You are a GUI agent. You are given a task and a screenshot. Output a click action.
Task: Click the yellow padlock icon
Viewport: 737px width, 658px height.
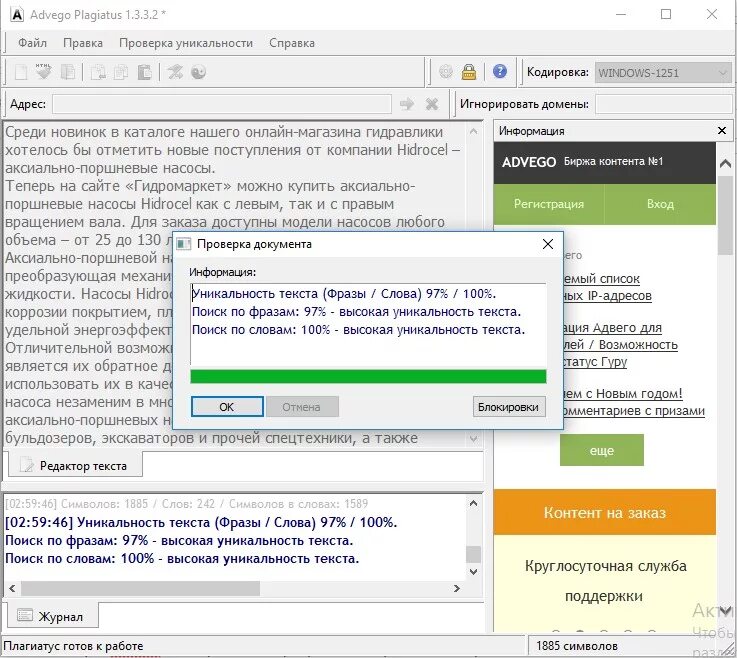pos(469,72)
